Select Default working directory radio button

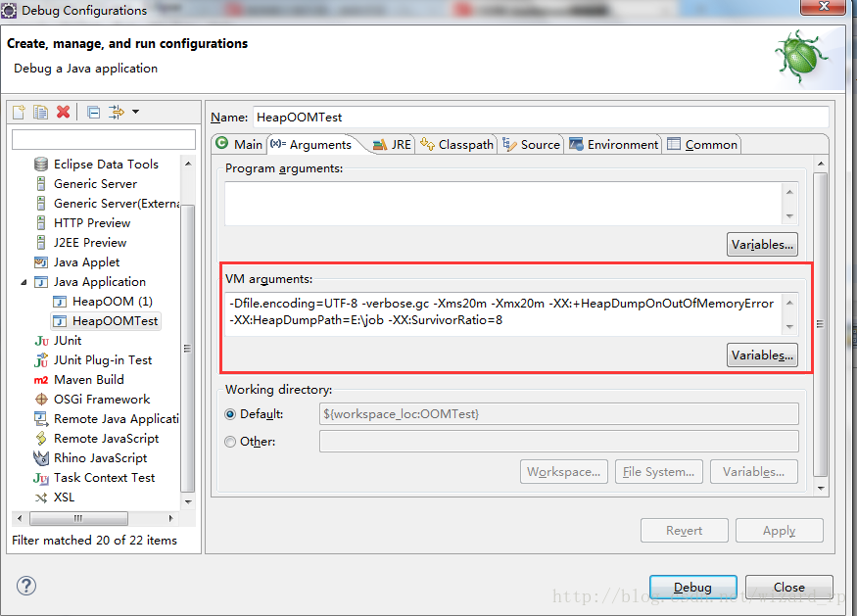point(230,414)
